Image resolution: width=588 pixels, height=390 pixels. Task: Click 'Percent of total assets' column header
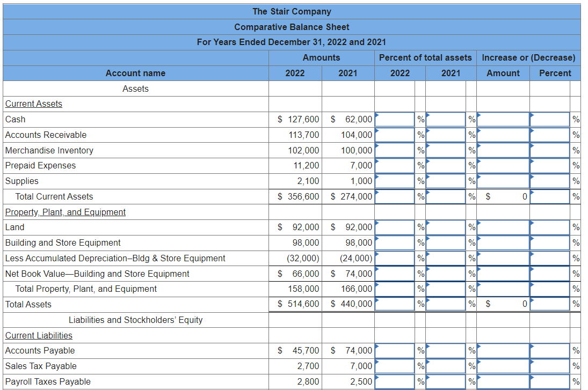(425, 58)
